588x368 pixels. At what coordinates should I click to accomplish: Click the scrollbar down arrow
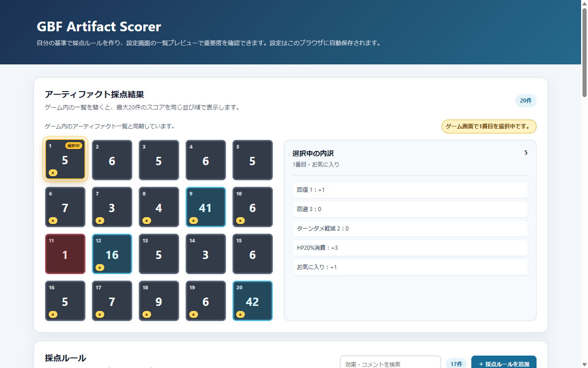tap(584, 364)
